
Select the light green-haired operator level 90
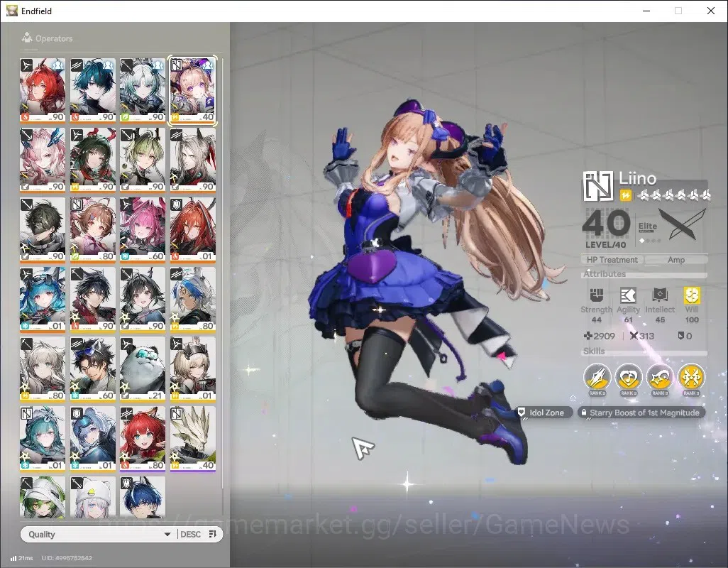(143, 160)
